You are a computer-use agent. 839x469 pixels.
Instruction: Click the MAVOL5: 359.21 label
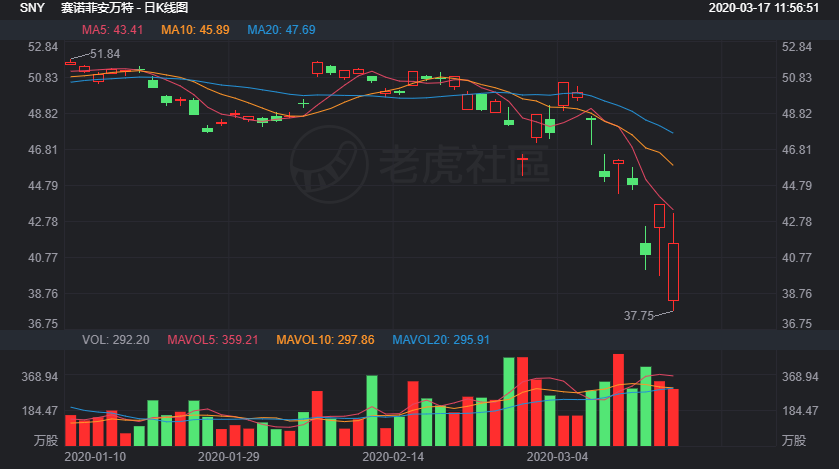213,340
